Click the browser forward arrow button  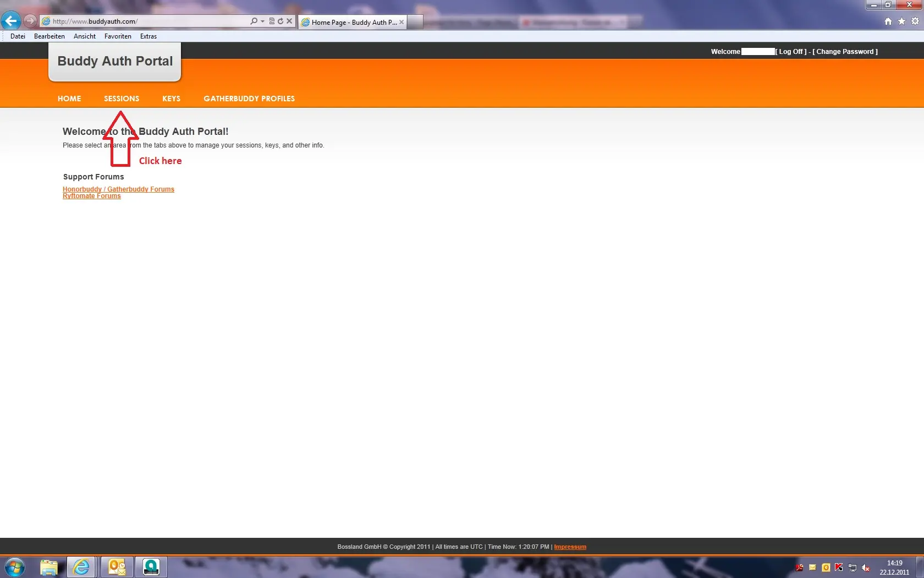30,21
